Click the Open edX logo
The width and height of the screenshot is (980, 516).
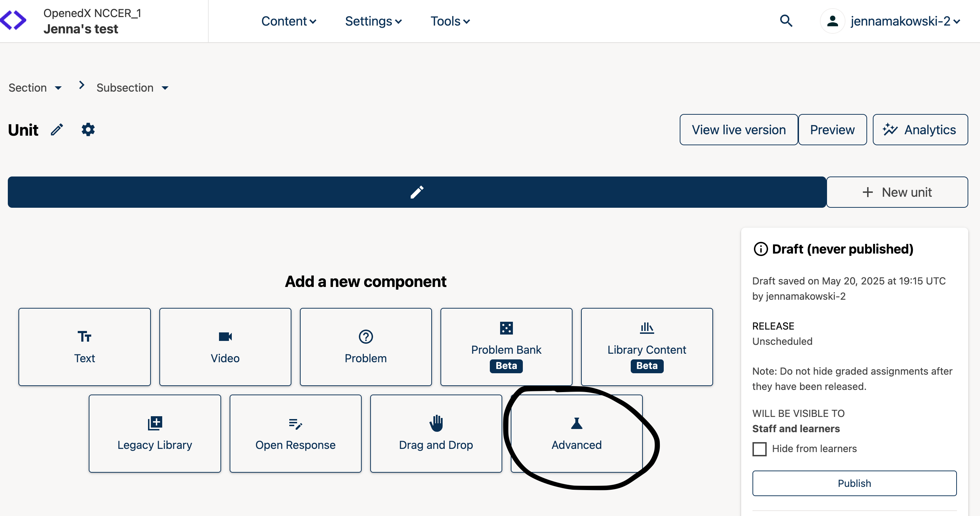coord(13,20)
